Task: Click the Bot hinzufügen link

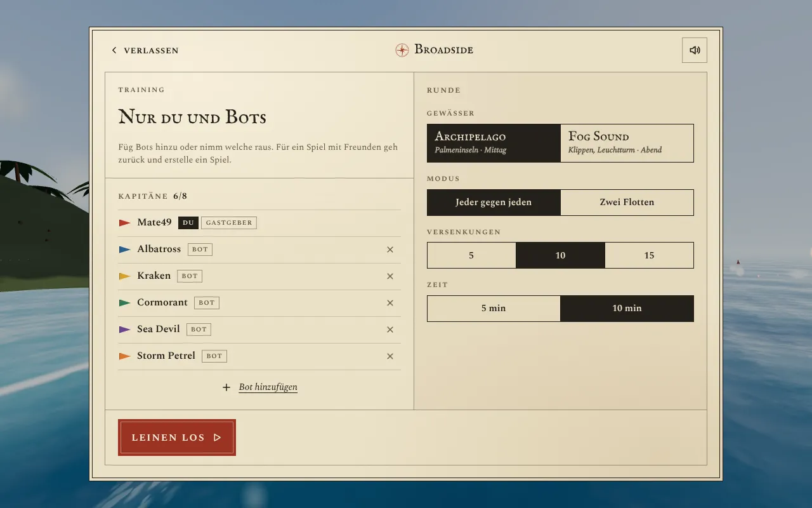Action: pos(268,387)
